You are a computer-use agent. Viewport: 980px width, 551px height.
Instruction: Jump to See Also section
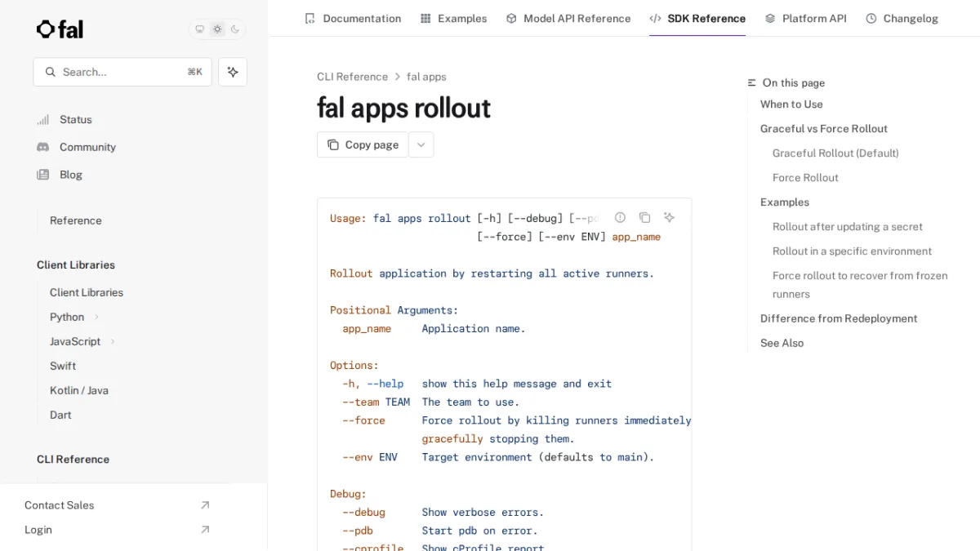pyautogui.click(x=782, y=343)
